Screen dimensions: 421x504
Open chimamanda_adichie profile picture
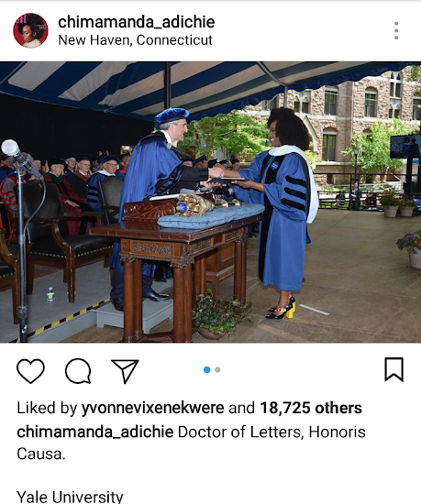[30, 30]
